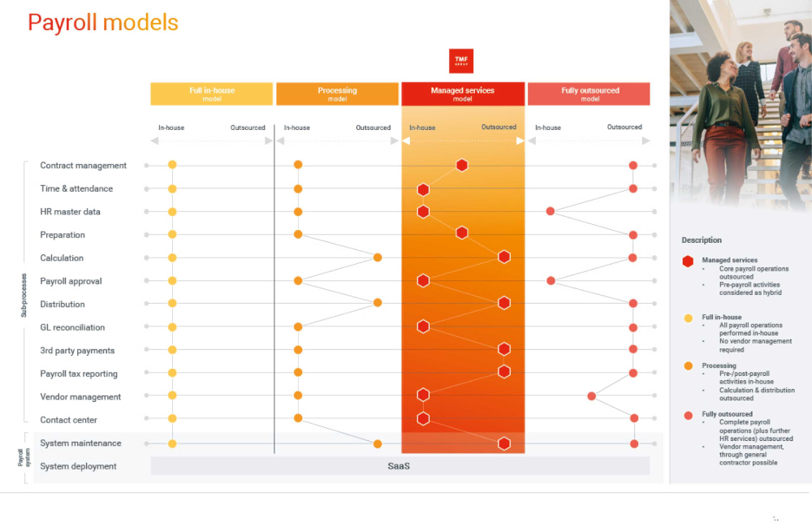
Task: Click the red Managed services legend hexagon
Action: pyautogui.click(x=688, y=261)
